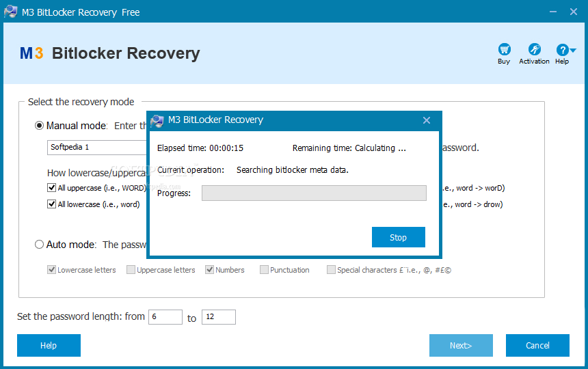Click the password length to field
The width and height of the screenshot is (588, 369).
point(219,317)
